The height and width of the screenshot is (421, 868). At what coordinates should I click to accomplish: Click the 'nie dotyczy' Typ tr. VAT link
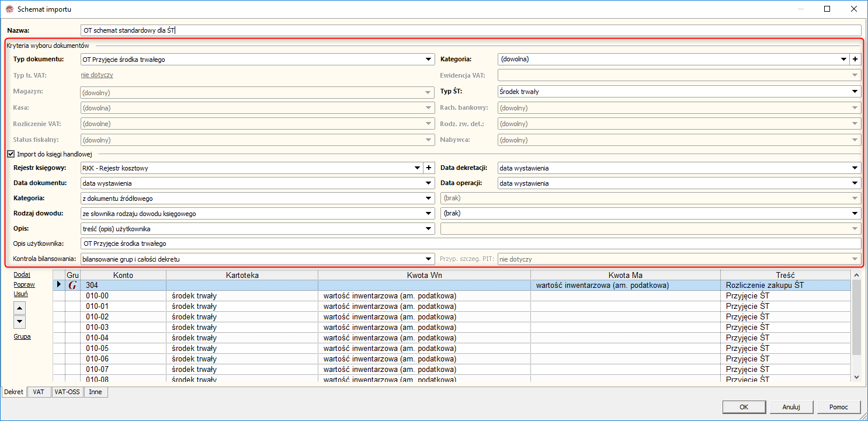pyautogui.click(x=97, y=75)
